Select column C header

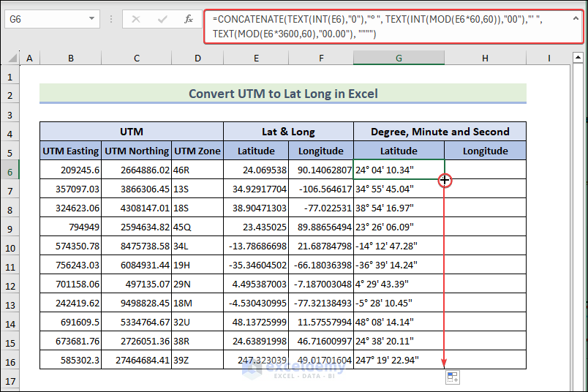137,59
